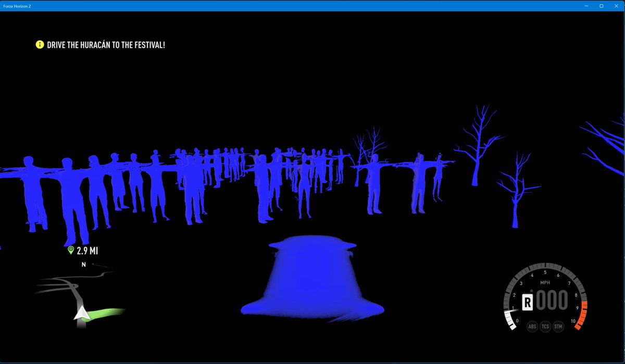Click the ABS indicator on speedometer
Image resolution: width=625 pixels, height=364 pixels.
[532, 327]
